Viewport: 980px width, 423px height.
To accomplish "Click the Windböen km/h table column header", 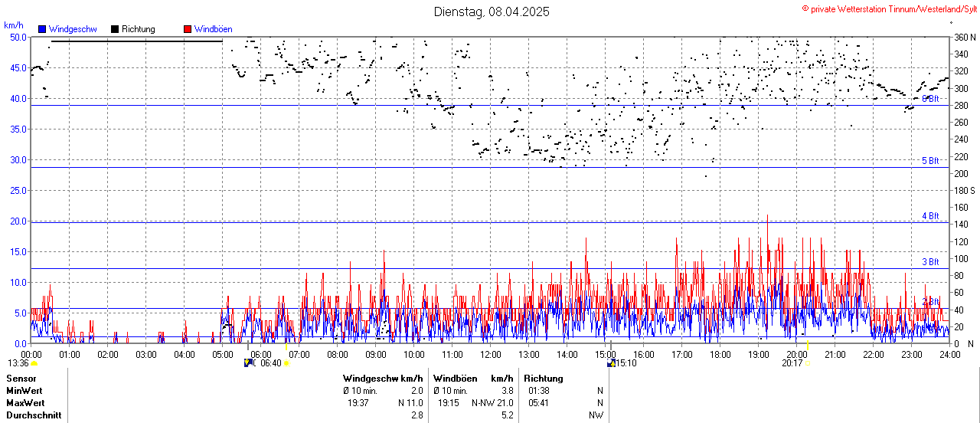I will (x=474, y=379).
